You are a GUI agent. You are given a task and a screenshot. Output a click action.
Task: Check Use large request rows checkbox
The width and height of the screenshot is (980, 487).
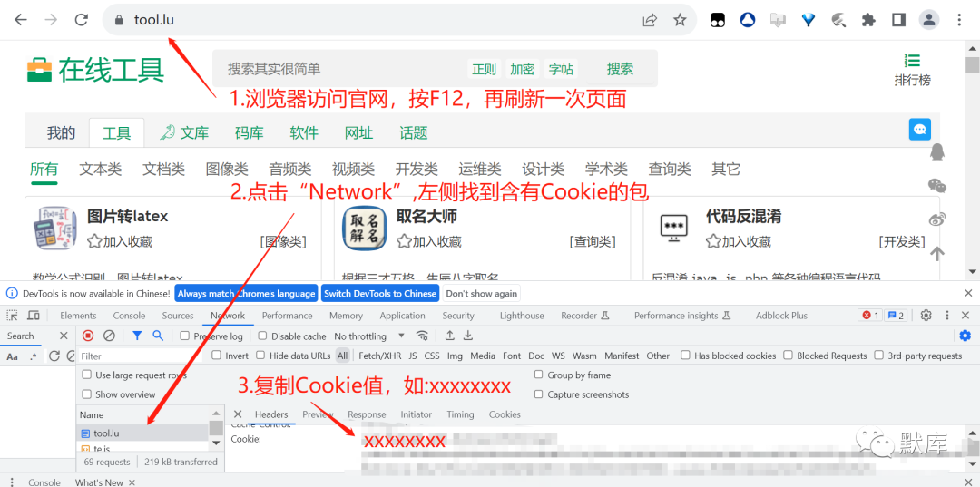click(x=86, y=375)
